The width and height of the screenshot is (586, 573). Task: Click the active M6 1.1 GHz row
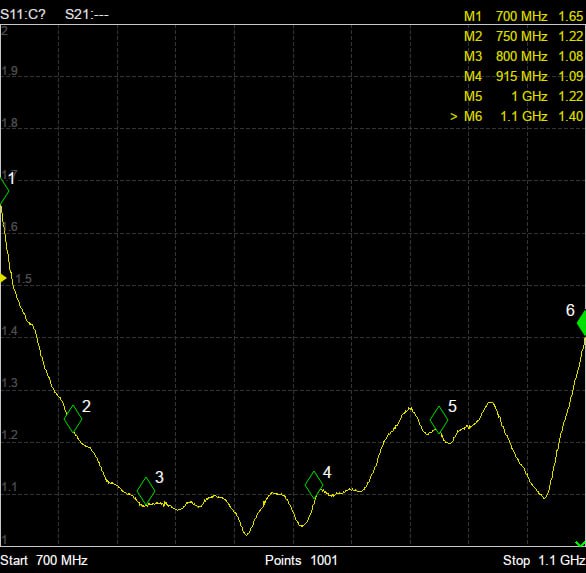point(516,116)
